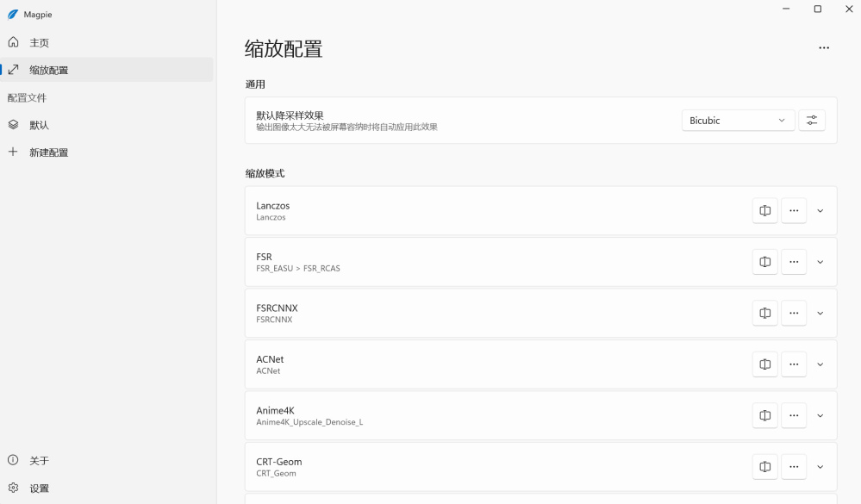Click the Anime4K_Upscale_Denoise_L effect text
This screenshot has height=504, width=861.
[309, 422]
